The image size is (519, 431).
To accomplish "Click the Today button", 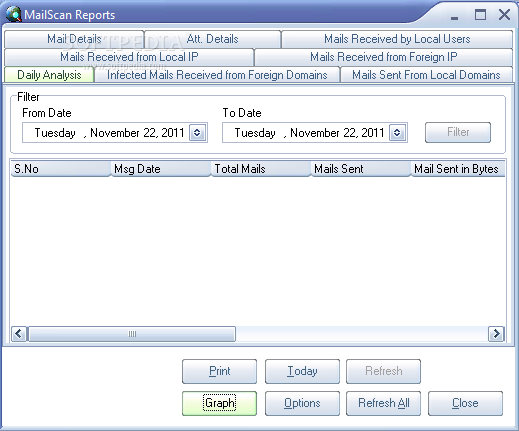I will (x=302, y=371).
